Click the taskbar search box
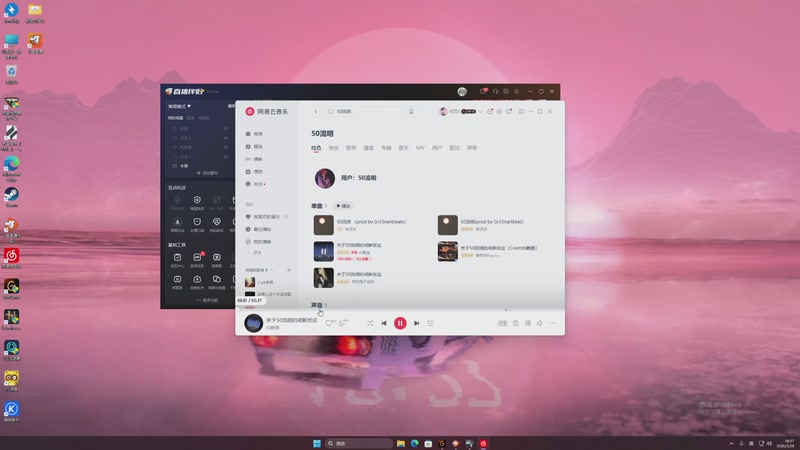The height and width of the screenshot is (450, 800). pos(359,443)
